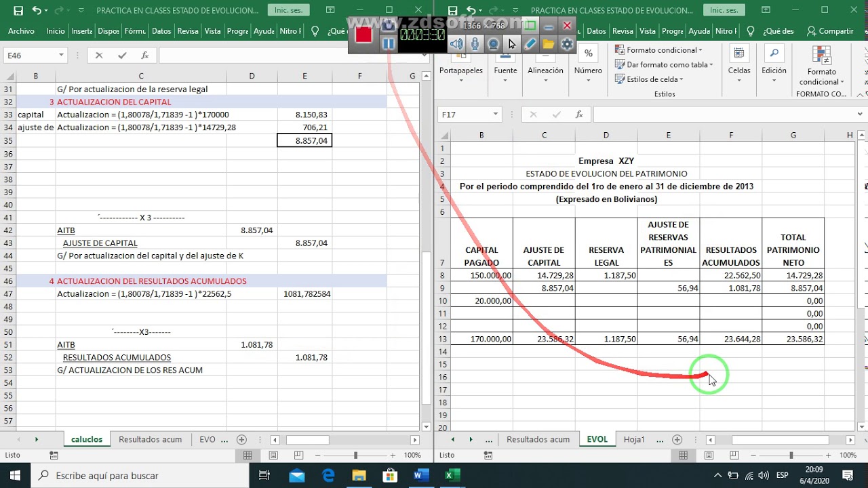Image resolution: width=868 pixels, height=488 pixels.
Task: Switch to Resultados acum sheet in left workbook
Action: (x=150, y=439)
